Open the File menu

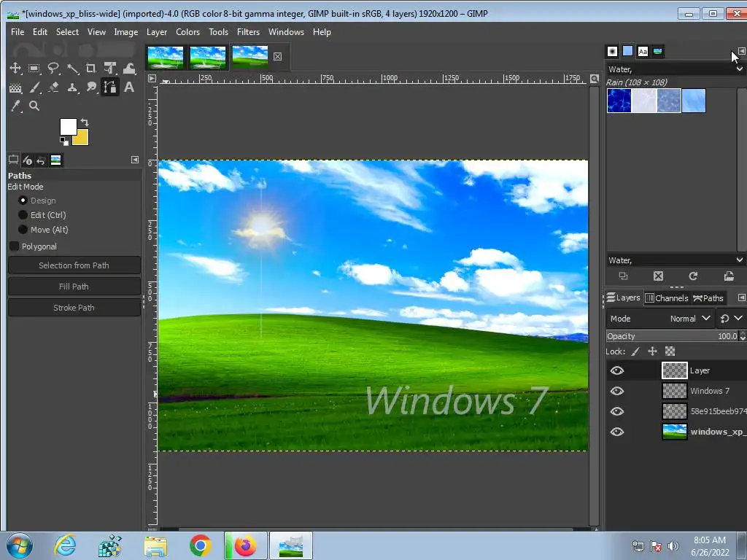(x=18, y=32)
